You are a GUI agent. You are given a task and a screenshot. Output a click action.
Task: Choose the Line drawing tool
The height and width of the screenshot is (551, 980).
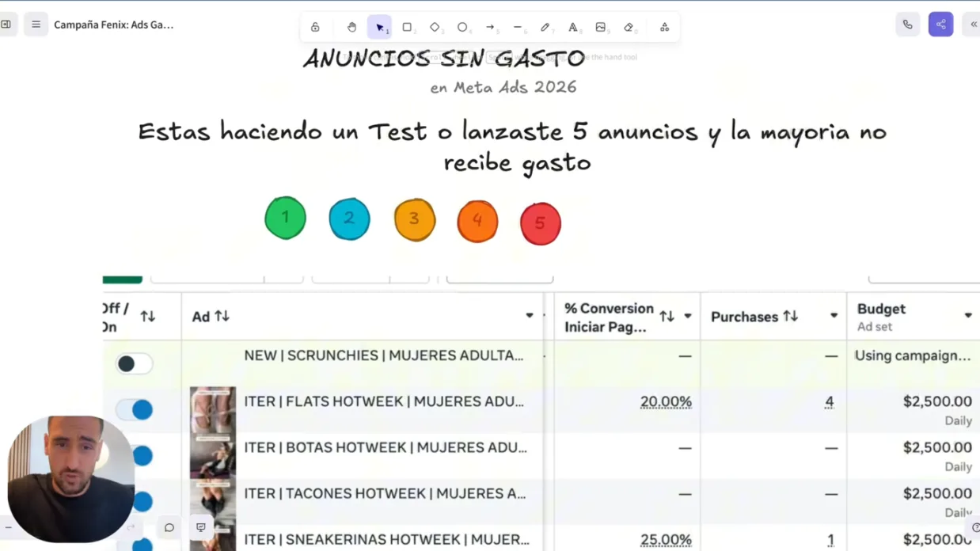[518, 27]
